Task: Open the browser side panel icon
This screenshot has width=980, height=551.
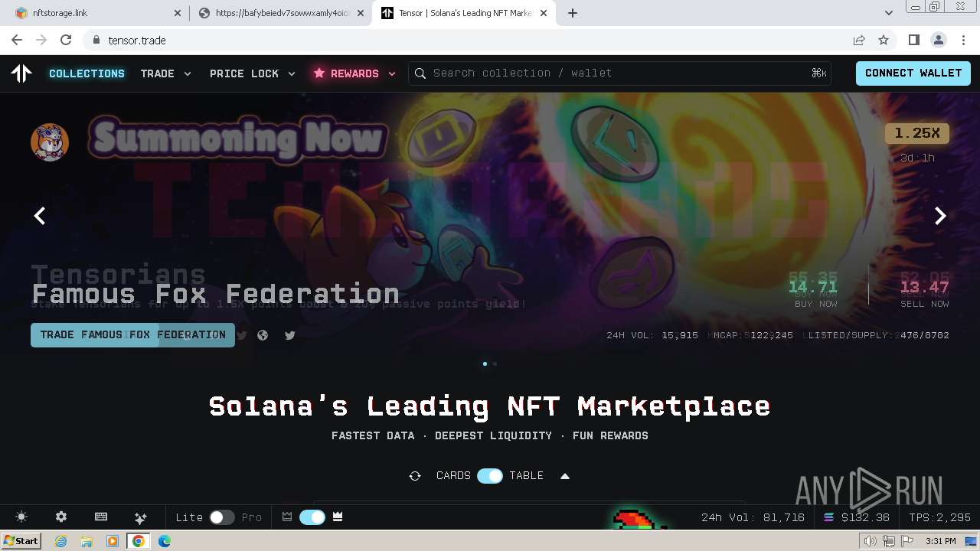Action: tap(913, 40)
